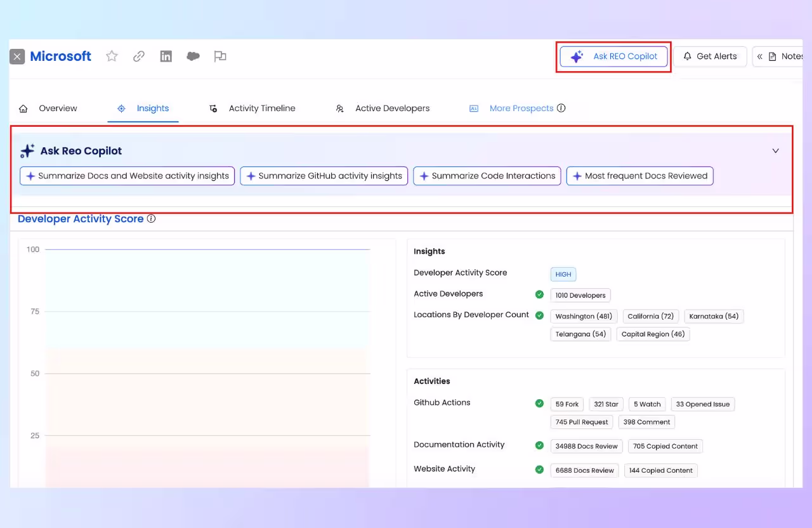Select the Insights tab
The image size is (812, 528).
click(x=143, y=109)
